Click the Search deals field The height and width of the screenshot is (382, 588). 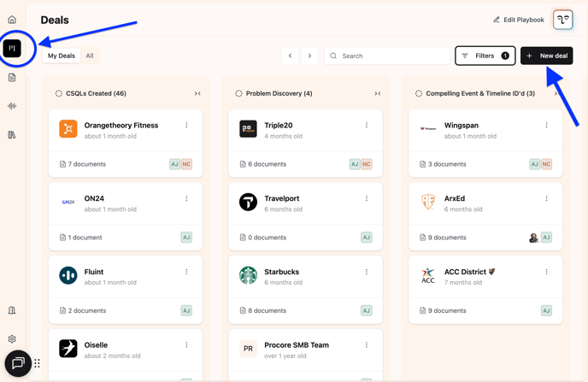[388, 56]
